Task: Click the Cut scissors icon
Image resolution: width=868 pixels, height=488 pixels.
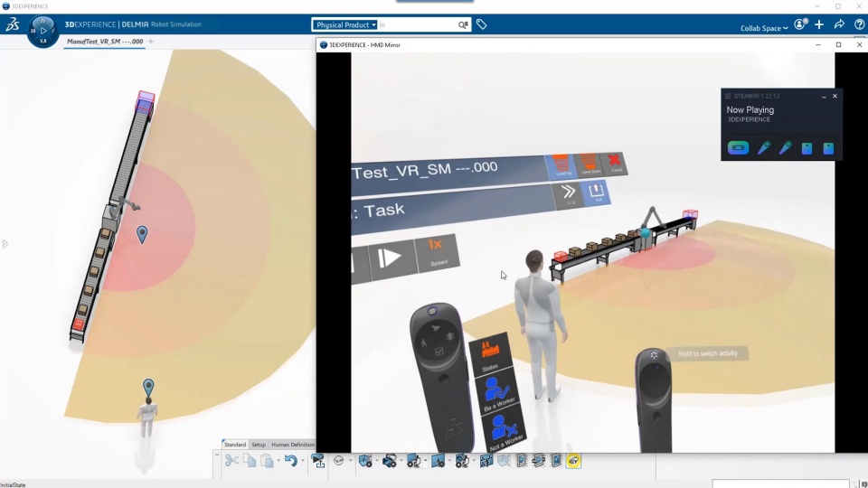Action: click(231, 460)
